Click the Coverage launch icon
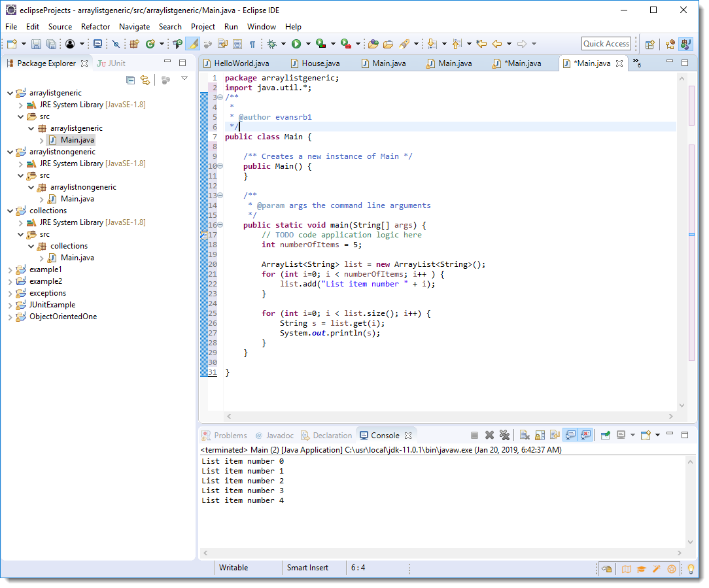The height and width of the screenshot is (588, 709). 320,44
